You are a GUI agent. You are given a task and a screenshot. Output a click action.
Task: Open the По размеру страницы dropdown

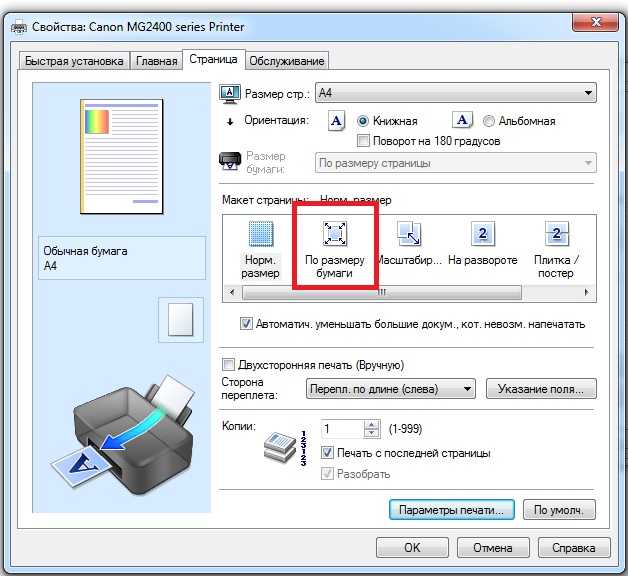(456, 163)
